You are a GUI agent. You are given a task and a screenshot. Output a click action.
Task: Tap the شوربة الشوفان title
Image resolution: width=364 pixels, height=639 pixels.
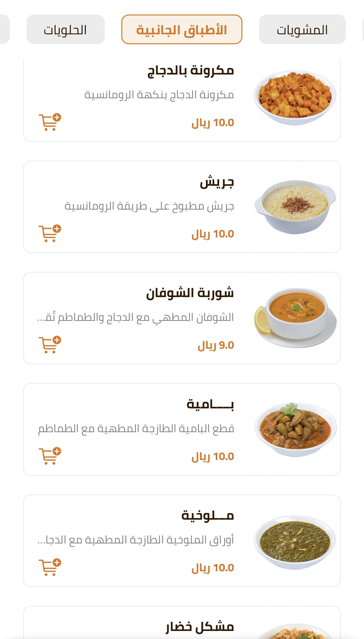[190, 293]
